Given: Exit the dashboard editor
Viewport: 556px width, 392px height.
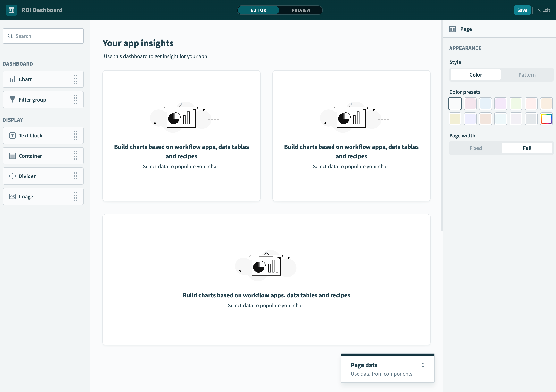Looking at the screenshot, I should coord(544,10).
